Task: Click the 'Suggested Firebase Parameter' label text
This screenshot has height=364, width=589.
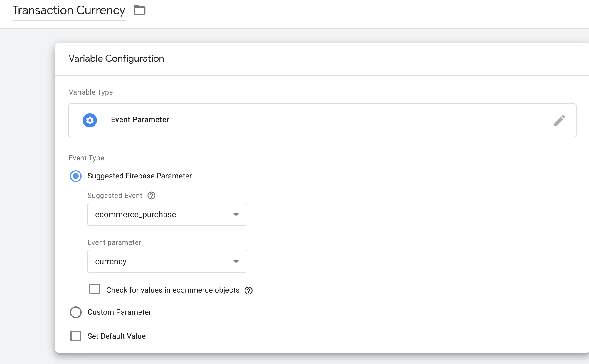Action: (x=139, y=176)
